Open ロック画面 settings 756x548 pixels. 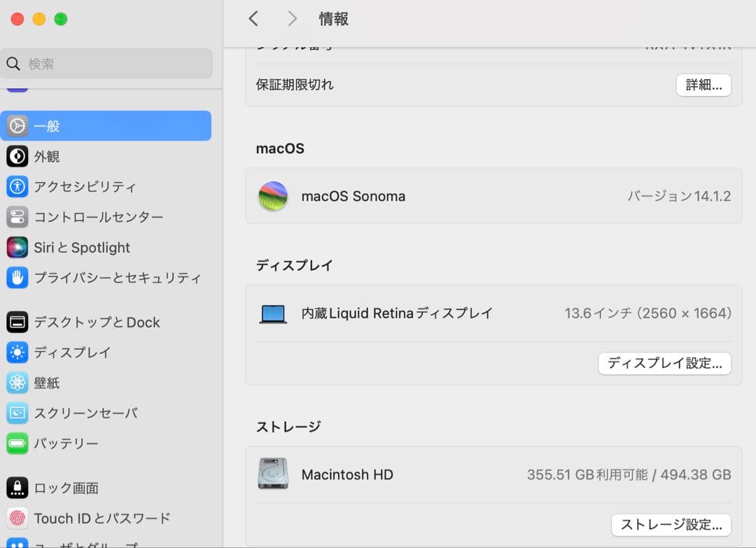point(17,488)
